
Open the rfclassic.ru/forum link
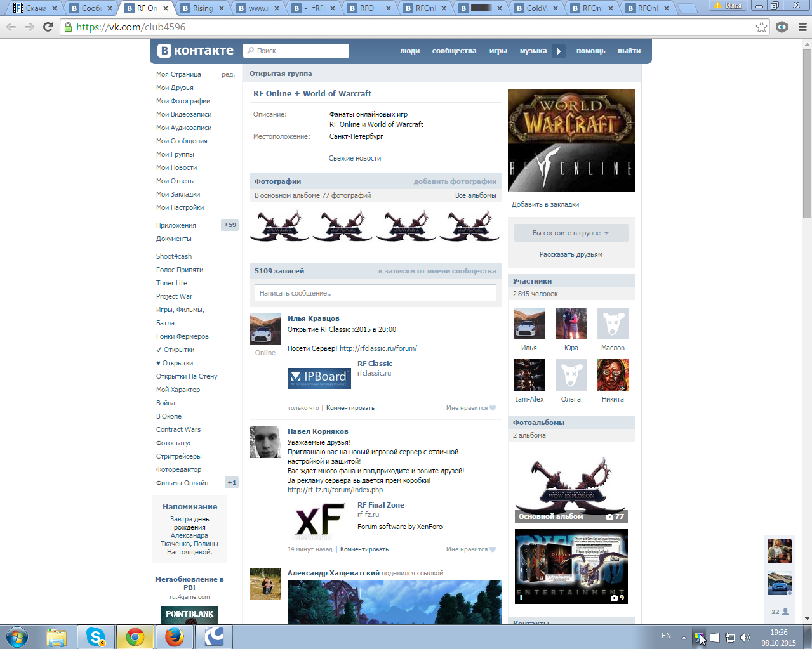pos(378,348)
